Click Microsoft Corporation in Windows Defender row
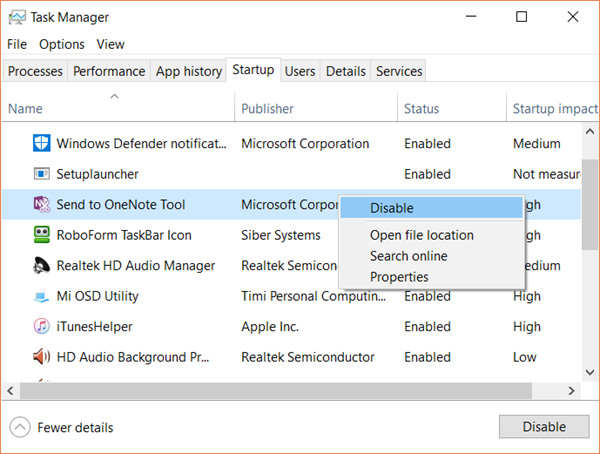This screenshot has height=454, width=600. [x=305, y=144]
